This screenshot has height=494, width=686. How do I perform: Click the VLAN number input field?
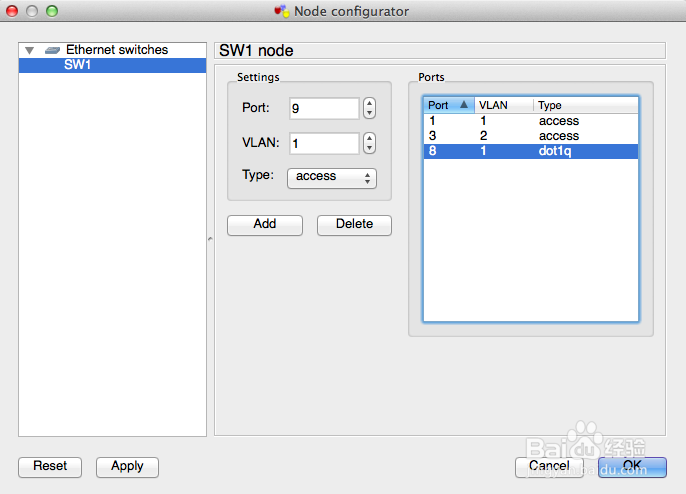point(324,144)
